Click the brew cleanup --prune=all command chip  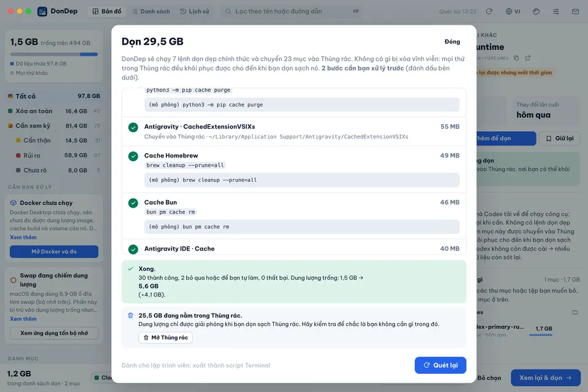(x=185, y=165)
